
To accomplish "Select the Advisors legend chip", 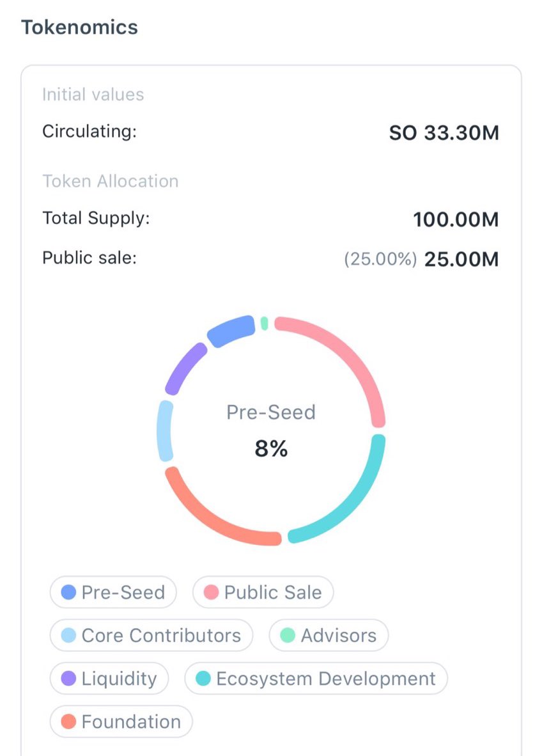I will pyautogui.click(x=329, y=636).
